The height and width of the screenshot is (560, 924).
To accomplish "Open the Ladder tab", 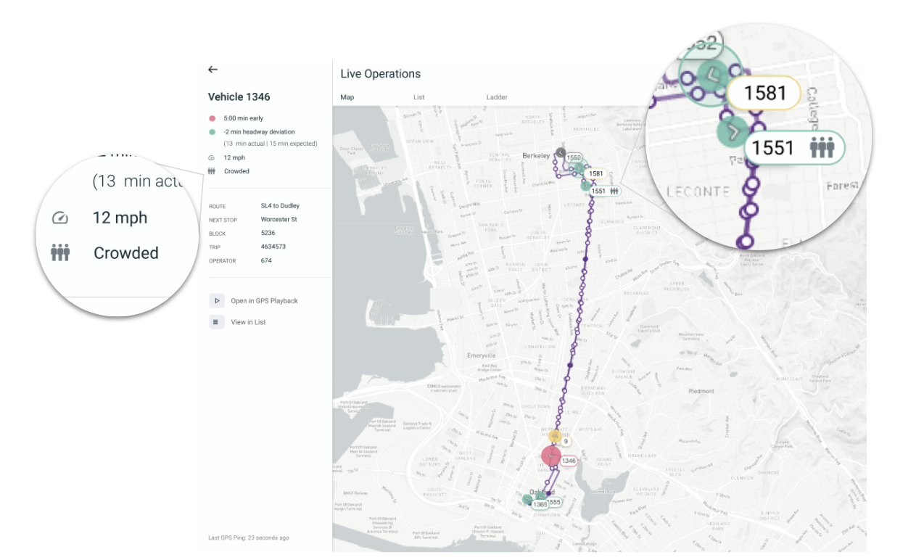I will point(497,97).
